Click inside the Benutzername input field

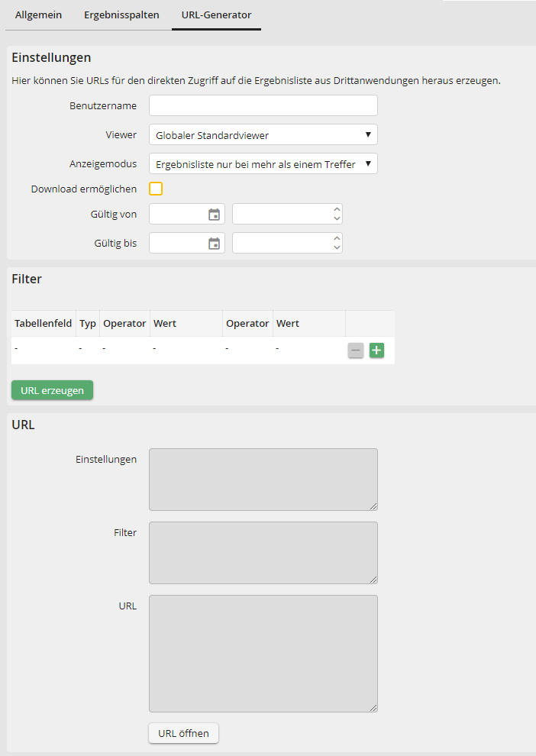[x=263, y=105]
